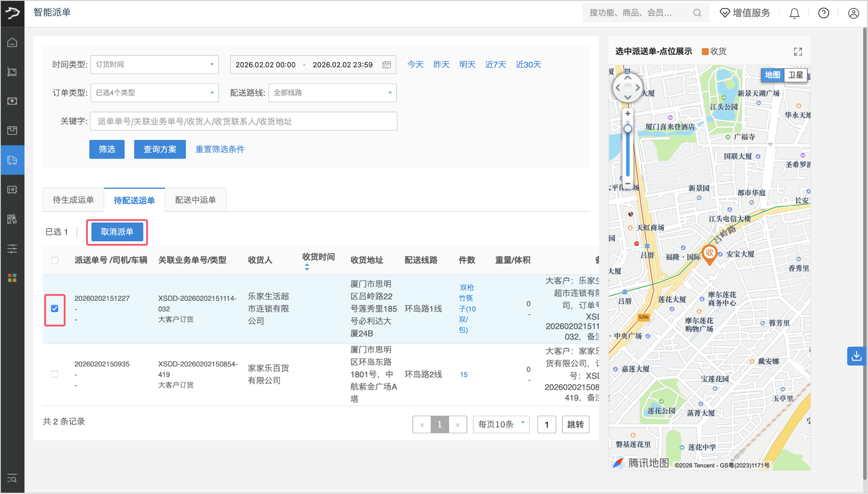Open the bottom search icon in the sidebar
The image size is (868, 494).
coord(12,479)
